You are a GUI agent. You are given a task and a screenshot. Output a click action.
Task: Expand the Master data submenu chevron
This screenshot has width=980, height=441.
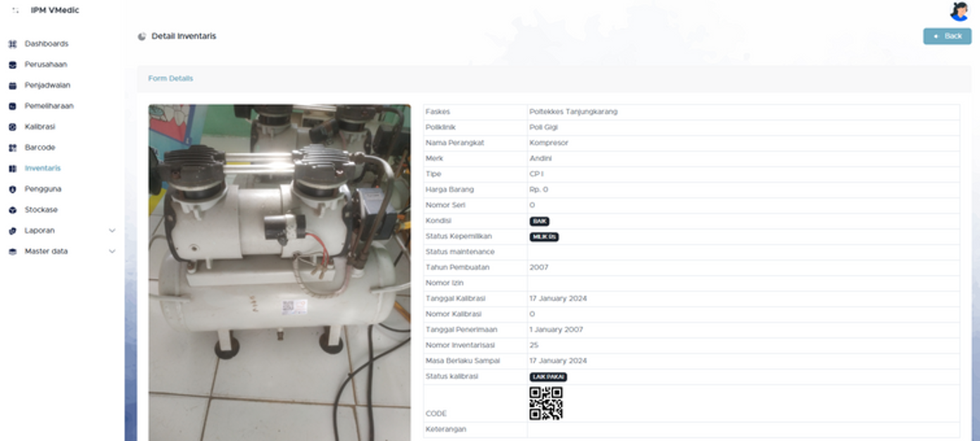[x=112, y=251]
